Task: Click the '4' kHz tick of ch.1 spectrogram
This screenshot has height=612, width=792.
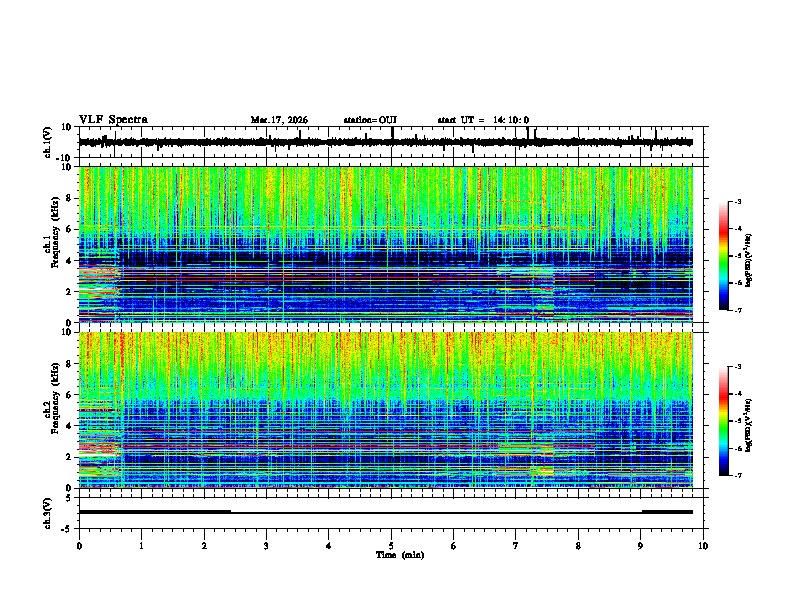Action: tap(69, 261)
